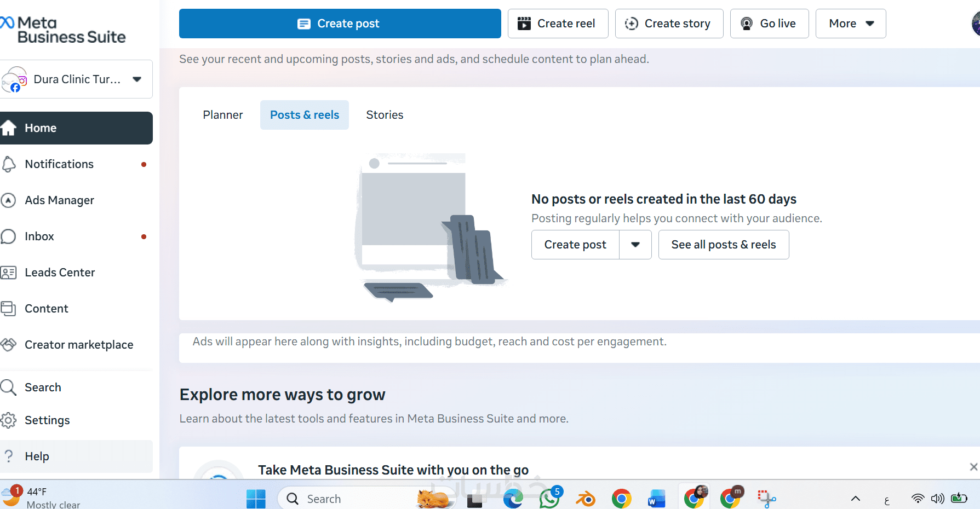Open Content section in the sidebar

tap(76, 309)
